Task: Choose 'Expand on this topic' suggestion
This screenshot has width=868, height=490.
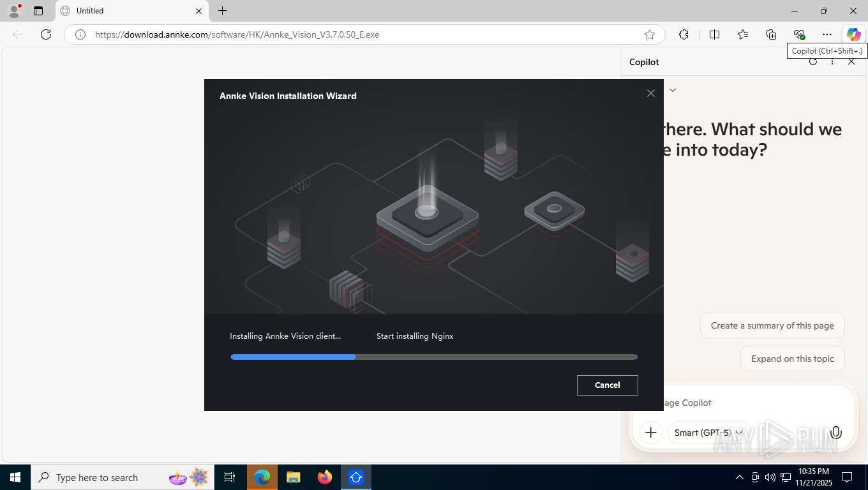Action: tap(792, 359)
